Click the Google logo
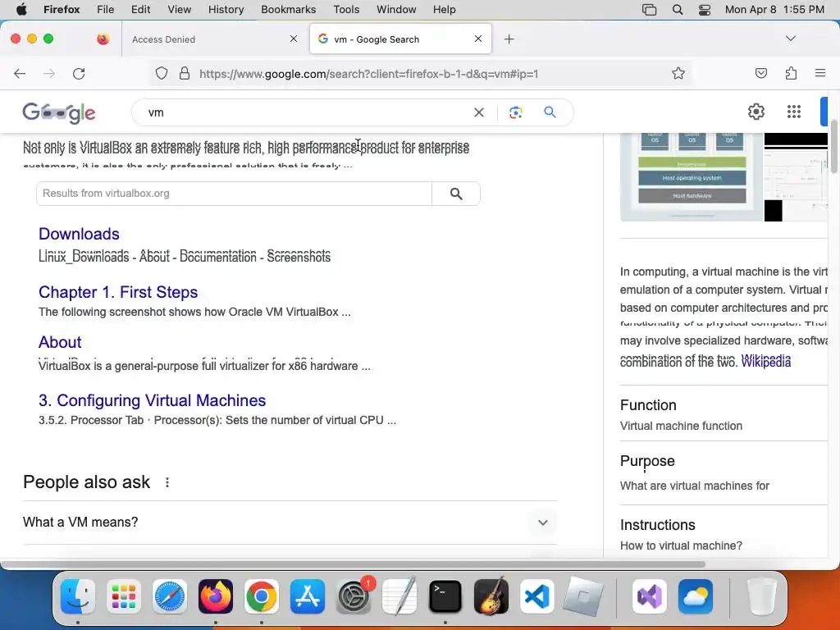Screen dimensions: 840x630 pyautogui.click(x=59, y=112)
